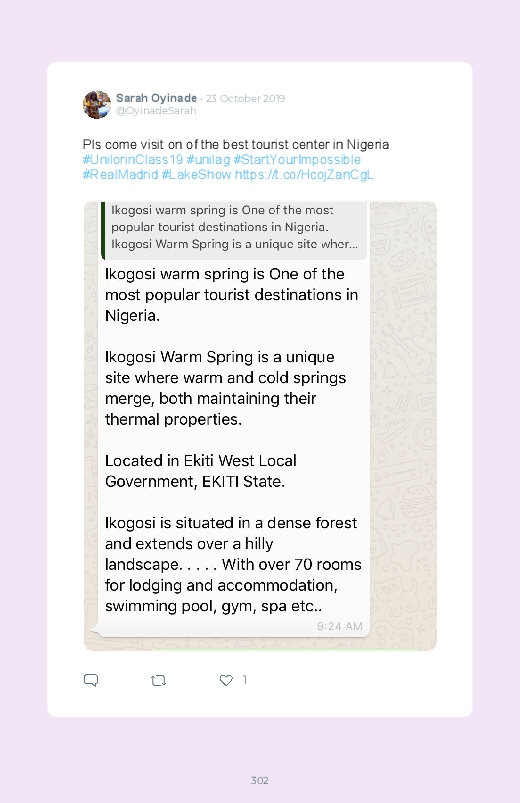
Task: Open the @OyinadeSarah handle
Action: pyautogui.click(x=156, y=111)
